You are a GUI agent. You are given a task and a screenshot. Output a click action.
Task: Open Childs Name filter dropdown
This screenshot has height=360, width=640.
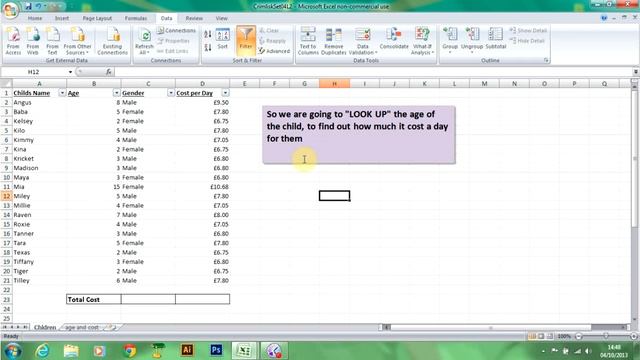pos(62,93)
